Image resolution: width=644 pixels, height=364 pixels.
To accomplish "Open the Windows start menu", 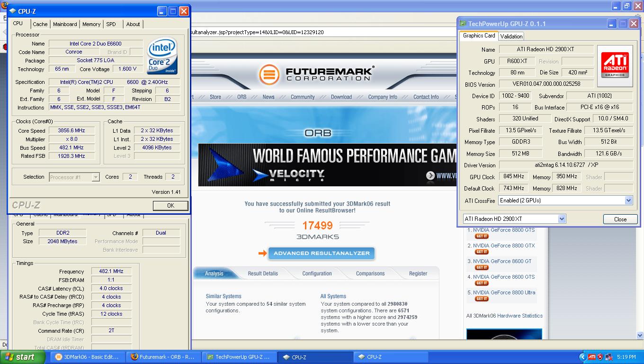I will tap(23, 357).
